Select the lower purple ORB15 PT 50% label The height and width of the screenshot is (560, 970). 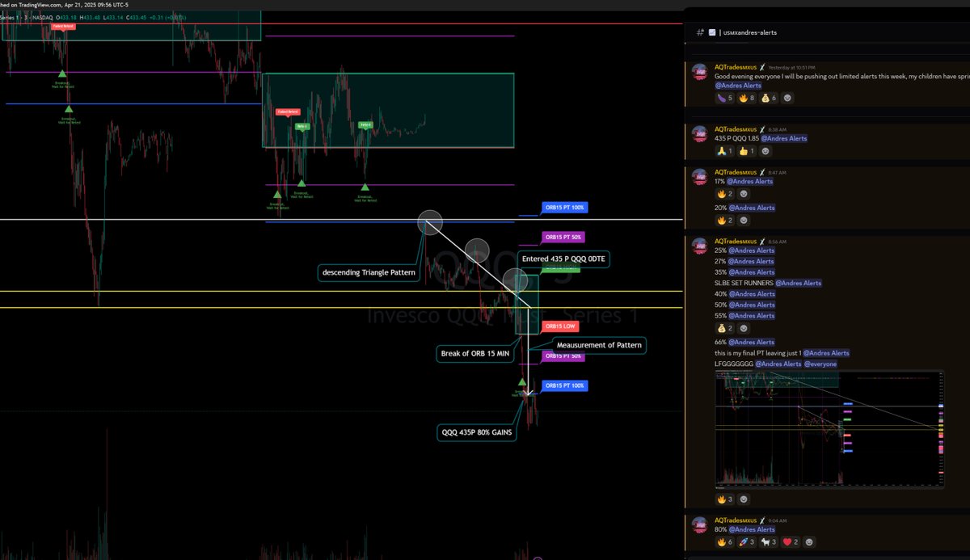(563, 356)
